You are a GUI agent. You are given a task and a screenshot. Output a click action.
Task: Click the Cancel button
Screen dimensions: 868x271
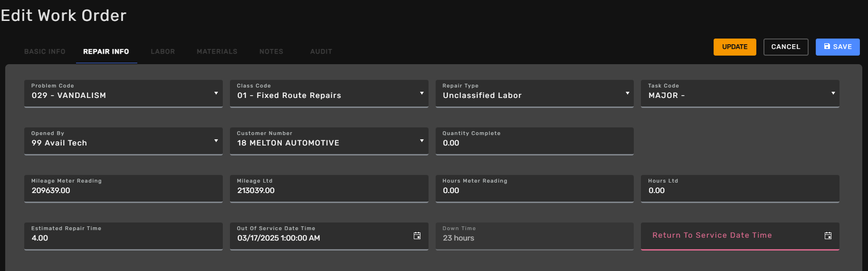point(786,47)
